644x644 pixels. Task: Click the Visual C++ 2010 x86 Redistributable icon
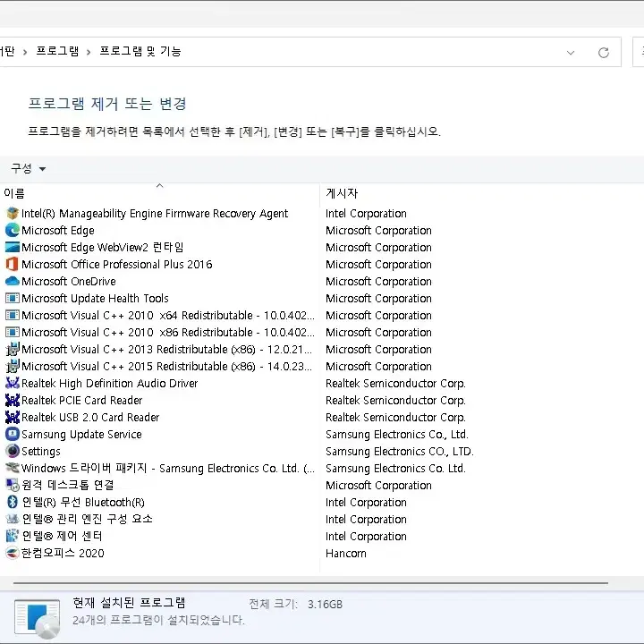coord(13,332)
